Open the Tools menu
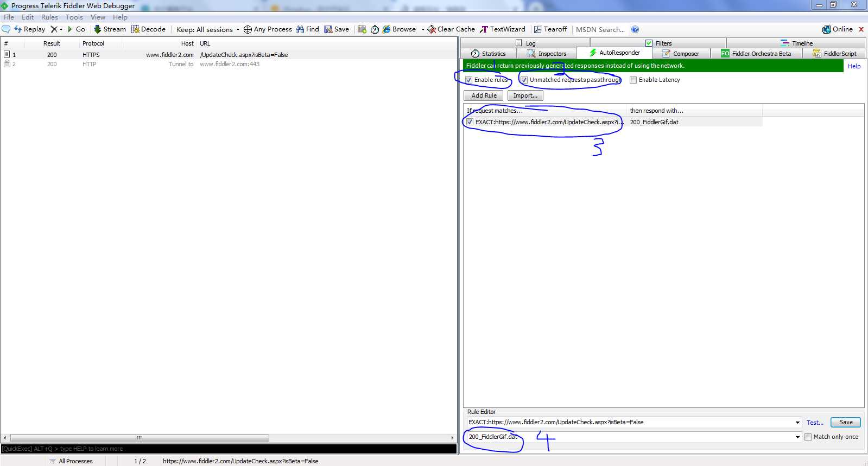The height and width of the screenshot is (466, 868). tap(74, 17)
